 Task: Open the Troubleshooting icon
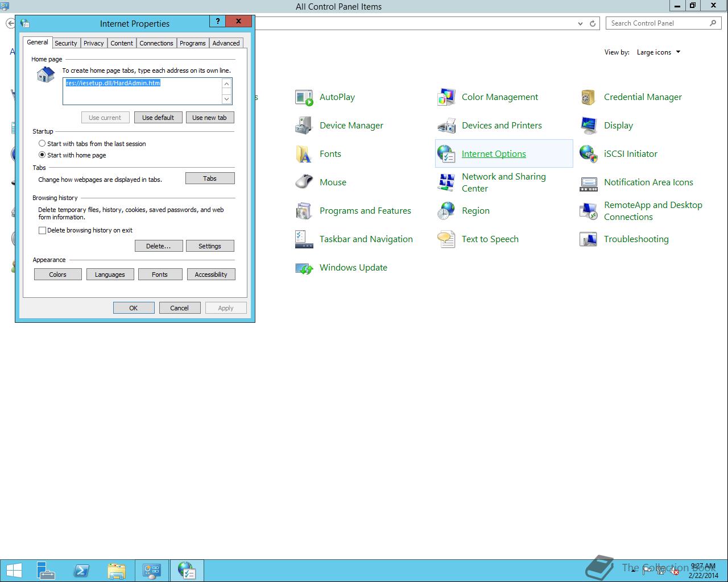(x=589, y=239)
